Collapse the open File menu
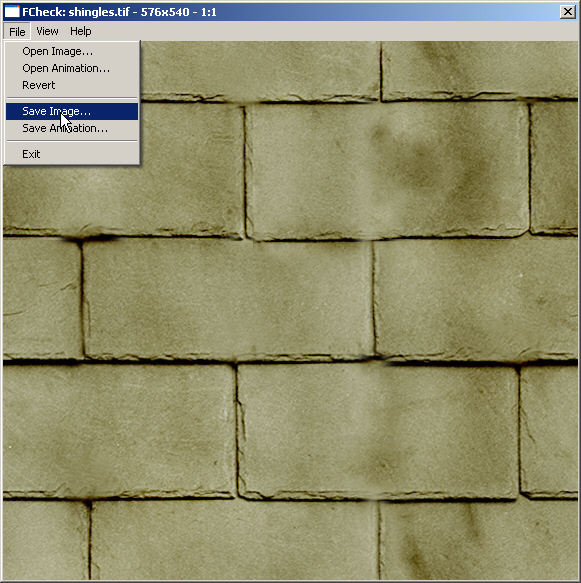This screenshot has height=583, width=581. [x=17, y=32]
